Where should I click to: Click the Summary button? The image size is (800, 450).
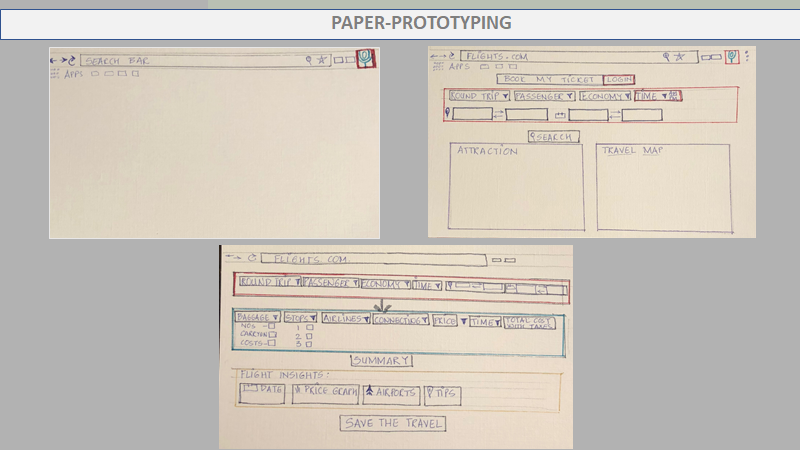[380, 361]
